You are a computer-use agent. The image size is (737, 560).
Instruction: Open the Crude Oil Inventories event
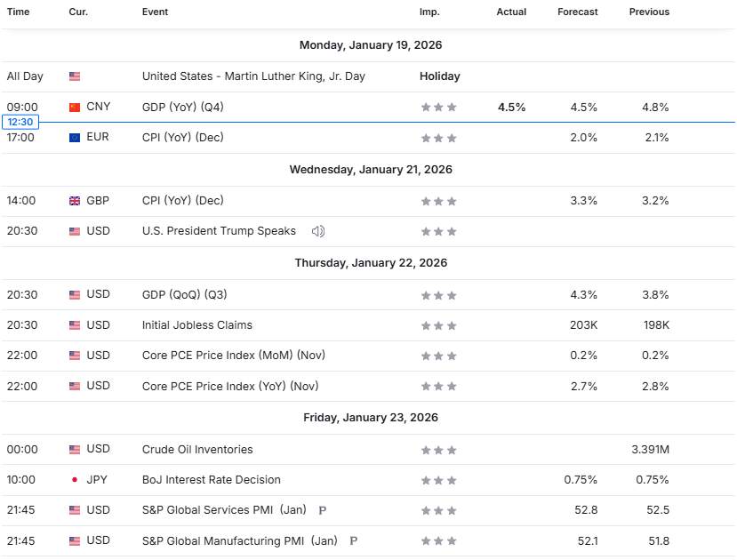197,450
